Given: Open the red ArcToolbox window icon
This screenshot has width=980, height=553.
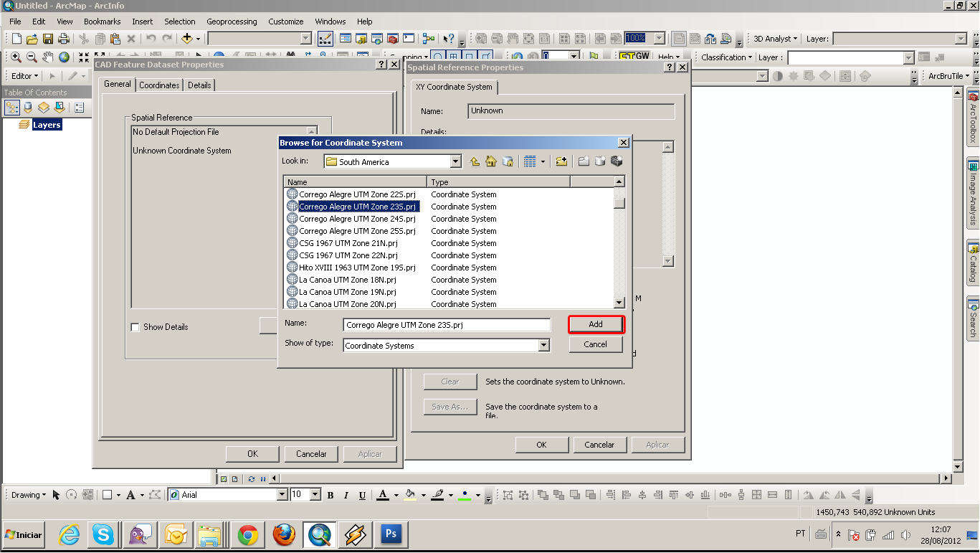Looking at the screenshot, I should [393, 39].
